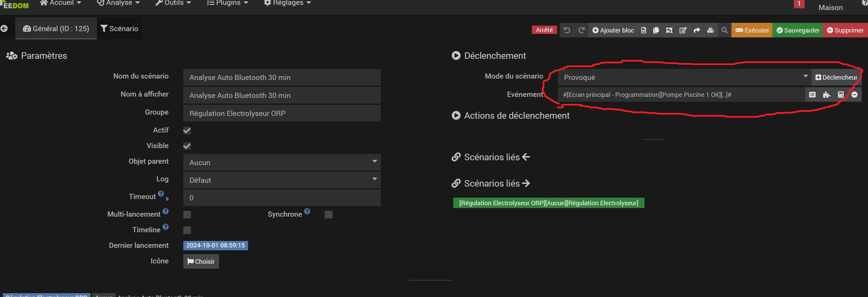Viewport: 868px width, 297px height.
Task: Click the share arrow icon in toolbar
Action: tap(697, 30)
